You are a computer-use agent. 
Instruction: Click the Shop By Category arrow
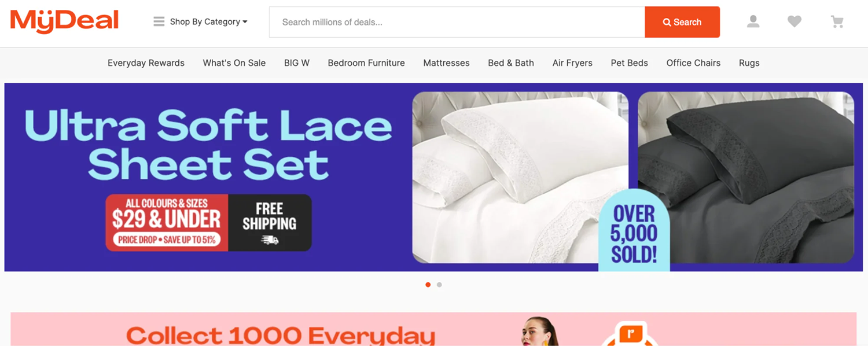[245, 22]
